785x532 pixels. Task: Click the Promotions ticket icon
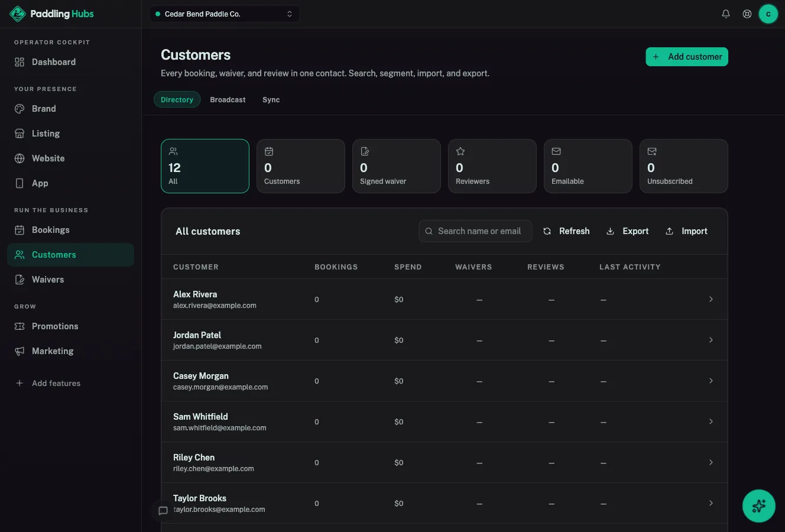(20, 326)
